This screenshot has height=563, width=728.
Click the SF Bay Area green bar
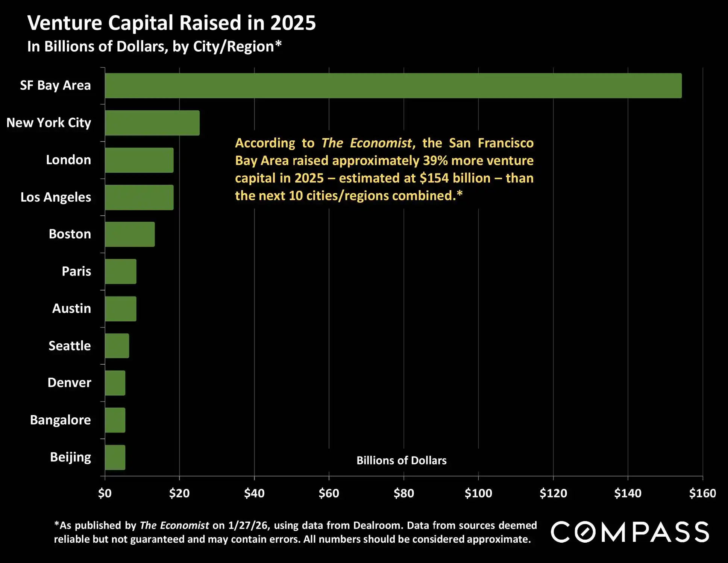pos(393,86)
